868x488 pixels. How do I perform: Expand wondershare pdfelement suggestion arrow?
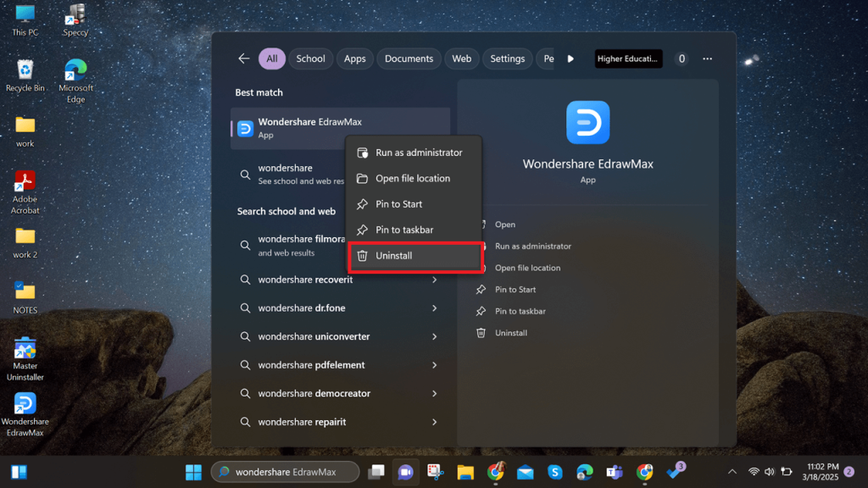pos(435,365)
